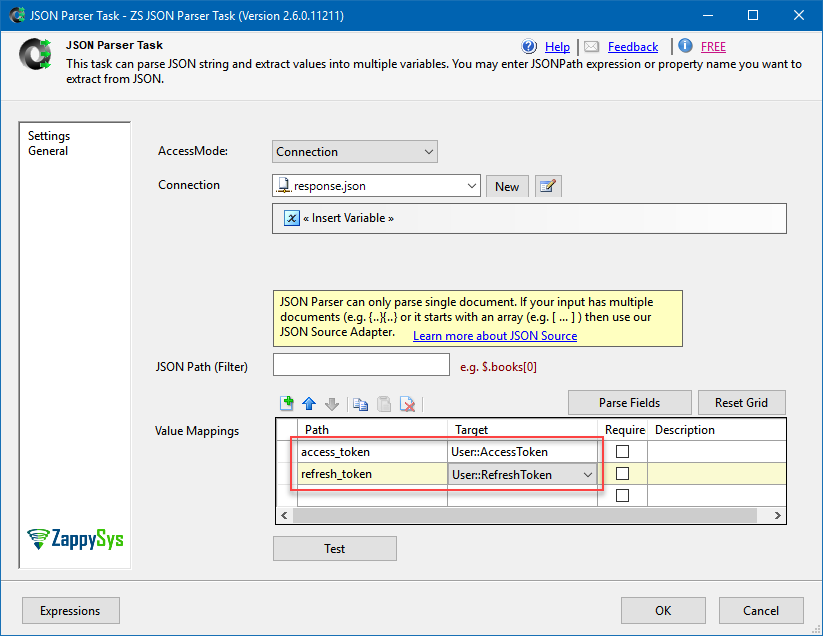This screenshot has width=823, height=636.
Task: Click the Feedback envelope icon
Action: tap(592, 46)
